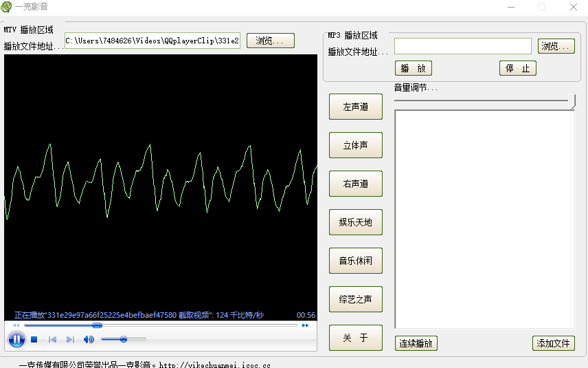Click the empty MP3 file address field

click(463, 46)
